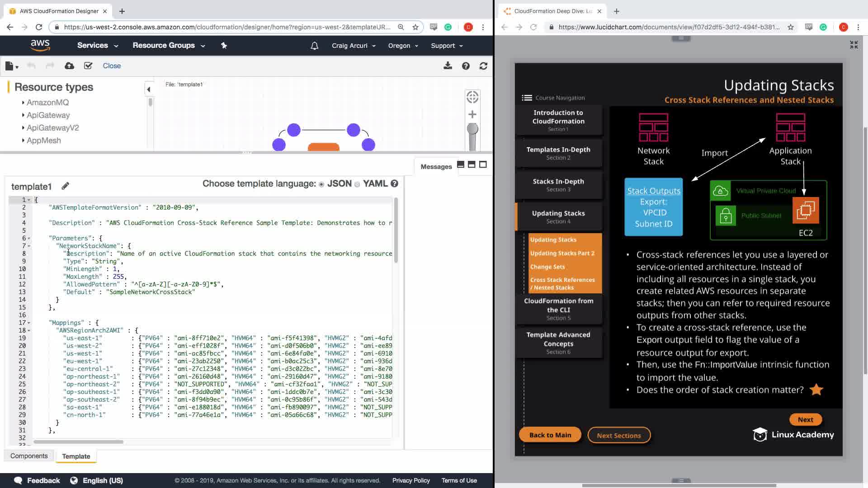Click the Back to Main button
Screen dimensions: 868x488
(x=550, y=435)
